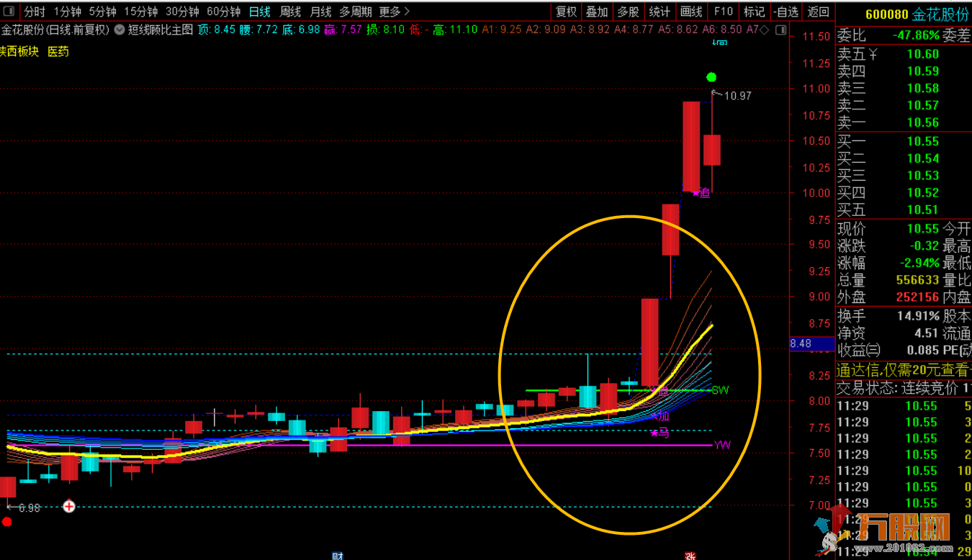The height and width of the screenshot is (560, 972).
Task: Select the 卖四 price 10.59
Action: 923,71
